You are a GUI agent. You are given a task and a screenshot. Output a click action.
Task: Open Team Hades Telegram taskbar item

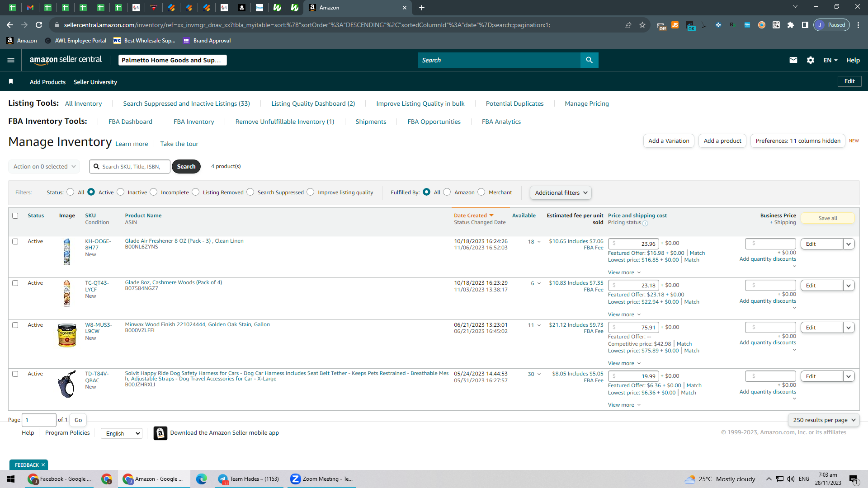[249, 479]
